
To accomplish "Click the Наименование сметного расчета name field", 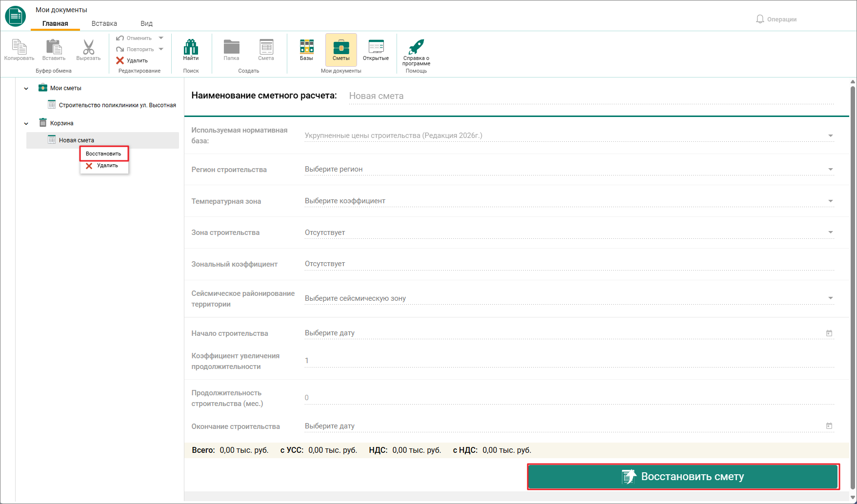I will 591,96.
